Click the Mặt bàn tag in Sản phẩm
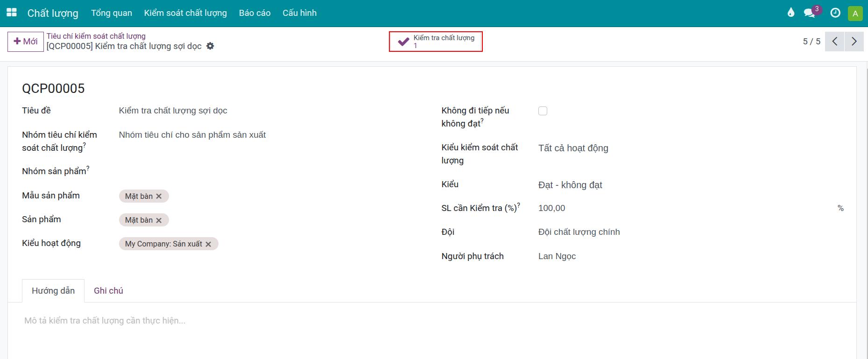Image resolution: width=868 pixels, height=359 pixels. pos(139,220)
